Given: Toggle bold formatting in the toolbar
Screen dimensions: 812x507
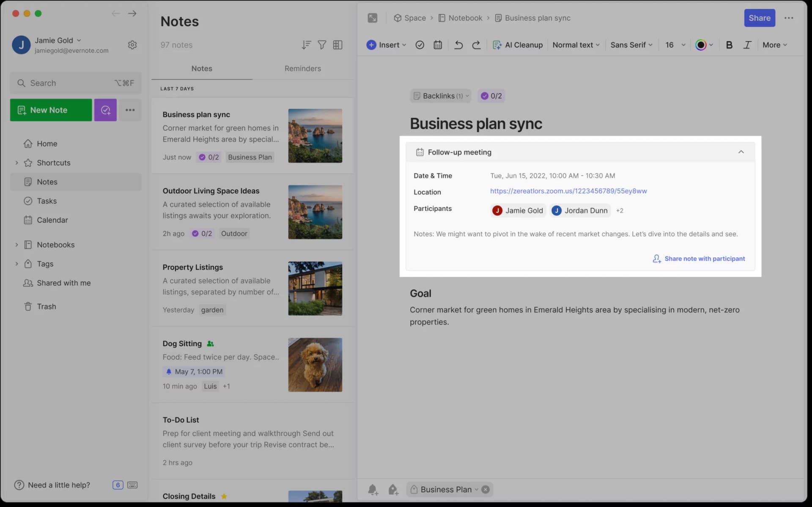Looking at the screenshot, I should point(729,44).
